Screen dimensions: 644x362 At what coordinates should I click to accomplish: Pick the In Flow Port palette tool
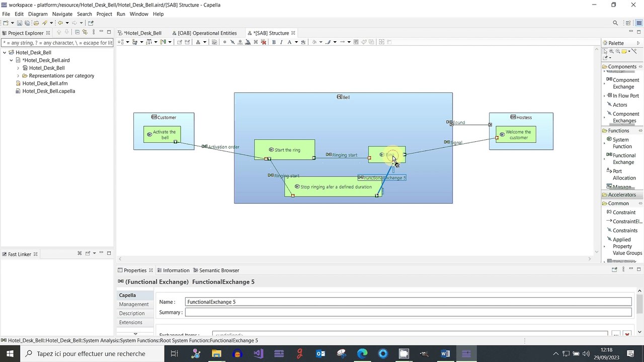pyautogui.click(x=625, y=96)
